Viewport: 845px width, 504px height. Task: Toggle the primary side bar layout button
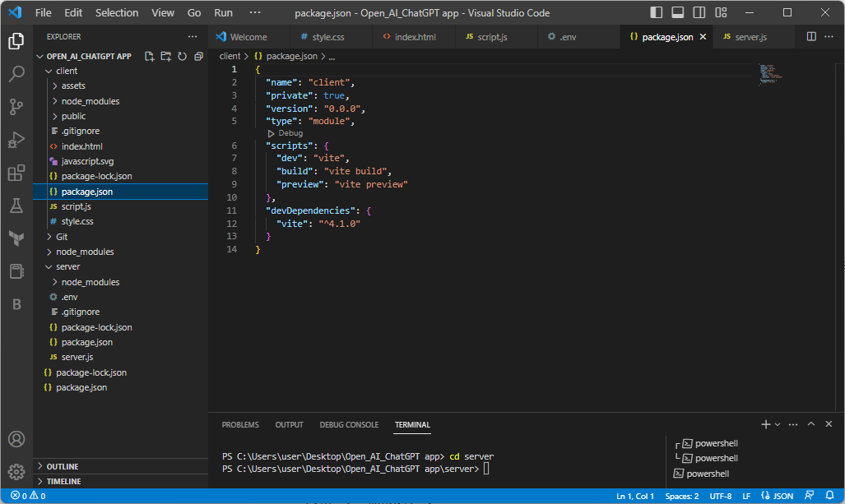pyautogui.click(x=656, y=12)
